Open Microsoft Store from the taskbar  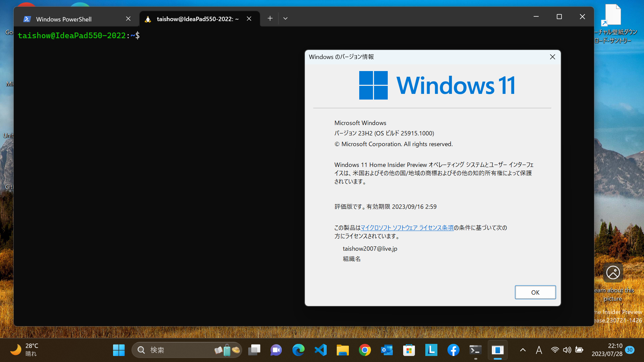point(409,350)
